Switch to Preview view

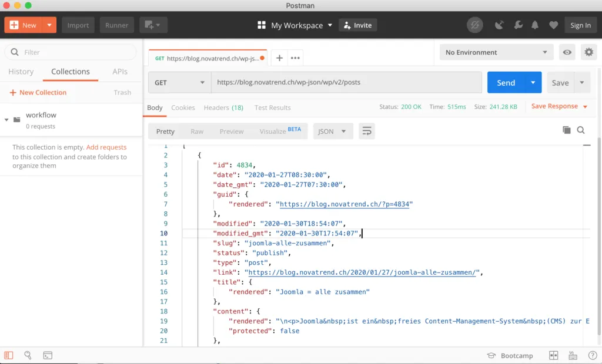(x=232, y=132)
